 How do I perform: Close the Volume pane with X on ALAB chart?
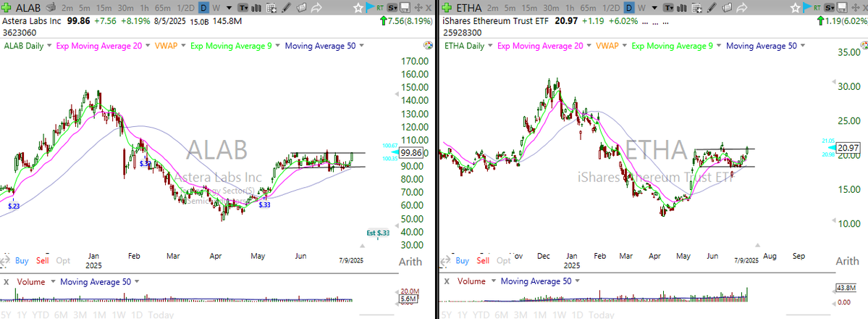pos(6,282)
